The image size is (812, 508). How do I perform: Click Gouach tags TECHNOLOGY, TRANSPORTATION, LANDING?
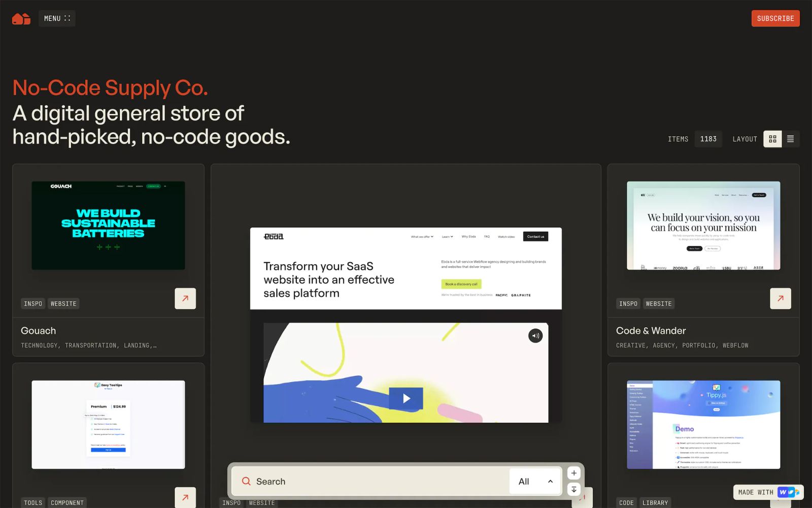(89, 345)
